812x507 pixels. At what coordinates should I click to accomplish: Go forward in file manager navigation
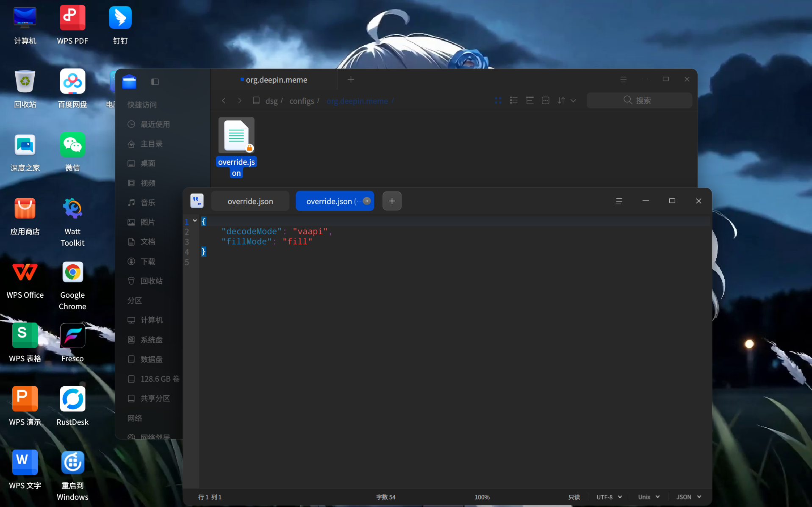tap(240, 100)
